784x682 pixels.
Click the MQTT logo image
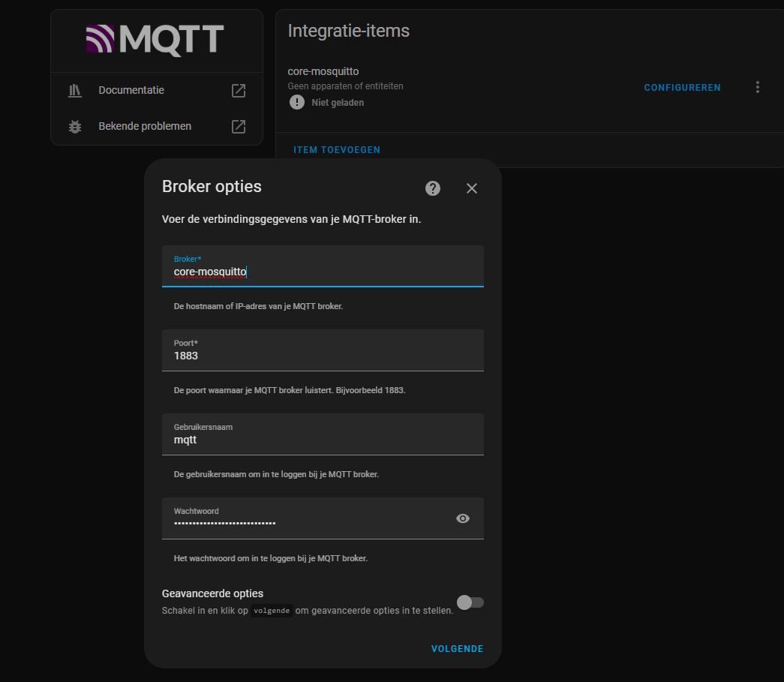click(x=155, y=39)
